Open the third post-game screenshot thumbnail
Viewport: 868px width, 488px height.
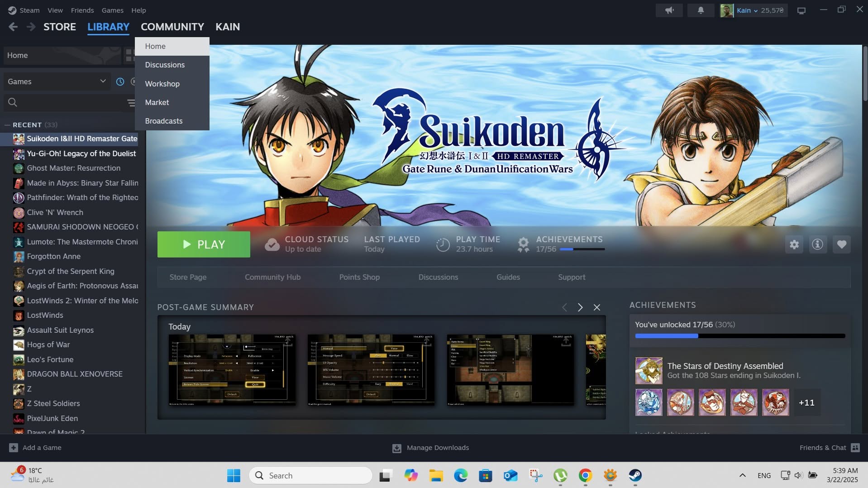[510, 370]
